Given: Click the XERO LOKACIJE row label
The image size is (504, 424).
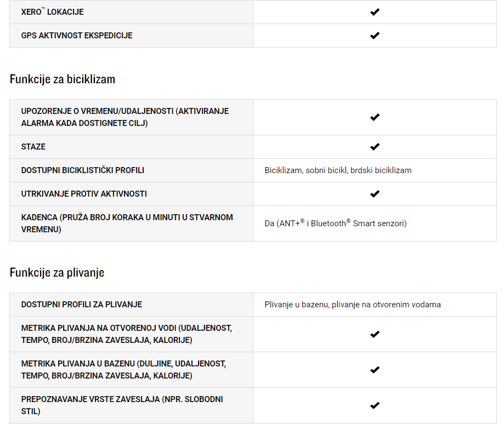Looking at the screenshot, I should pos(53,12).
